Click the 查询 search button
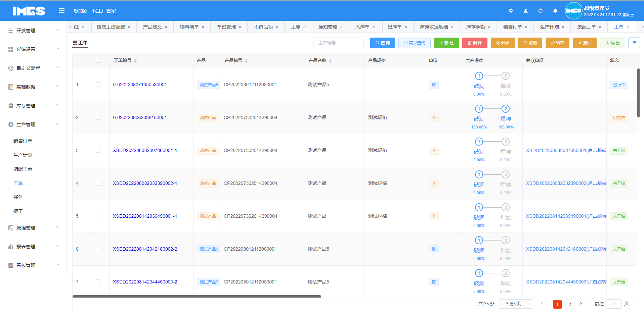The height and width of the screenshot is (313, 644). tap(383, 43)
